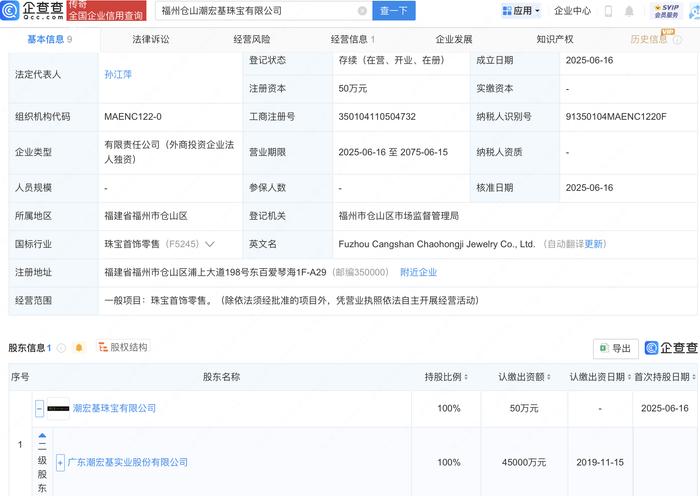The height and width of the screenshot is (496, 700).
Task: Collapse 潮宏基珠宝有限公司 shareholder row
Action: point(39,408)
